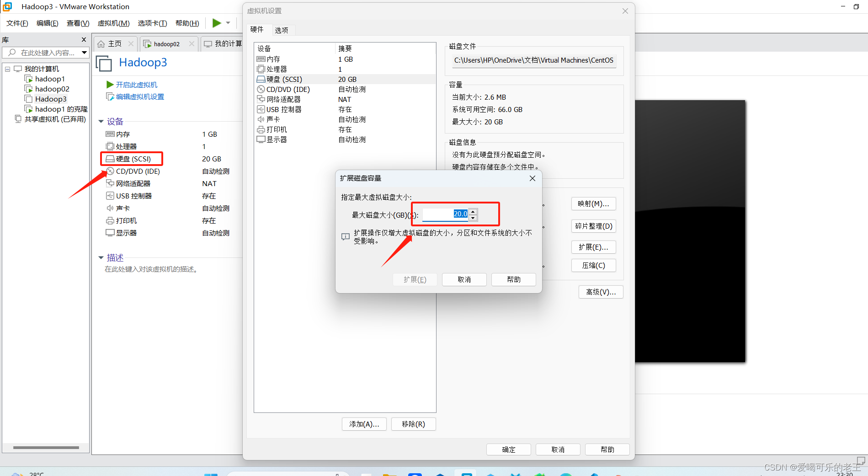Open the File menu

[x=17, y=23]
